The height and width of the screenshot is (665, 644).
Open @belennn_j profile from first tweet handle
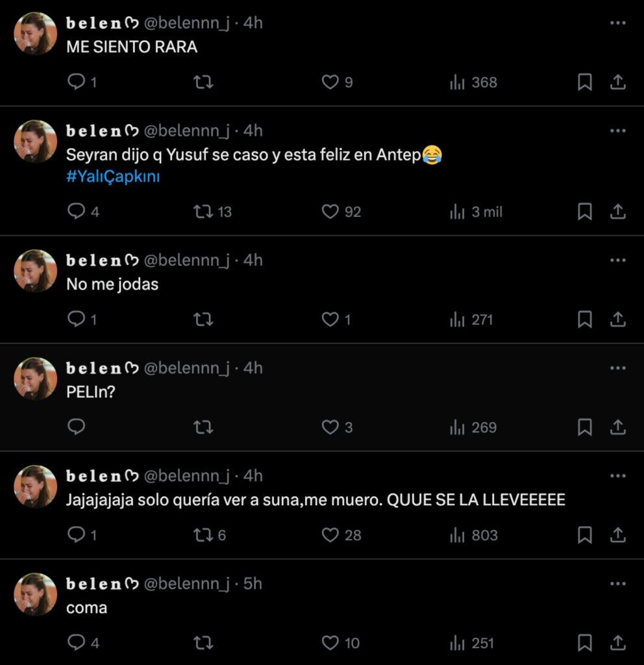click(186, 23)
